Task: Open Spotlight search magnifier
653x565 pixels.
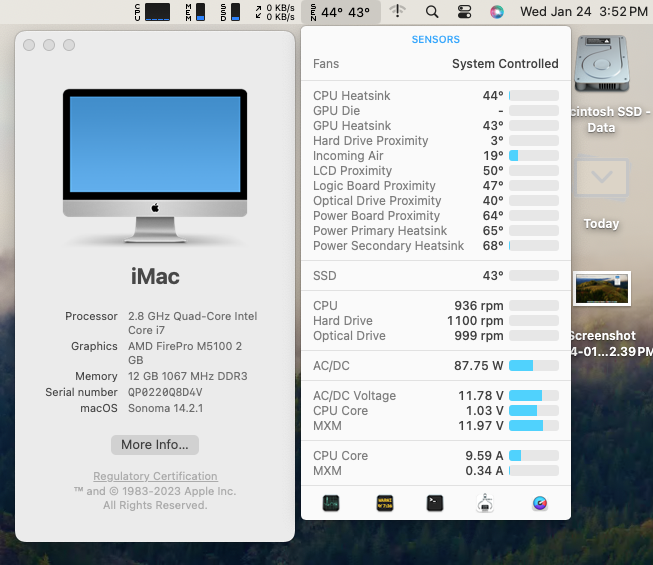Action: pyautogui.click(x=432, y=12)
